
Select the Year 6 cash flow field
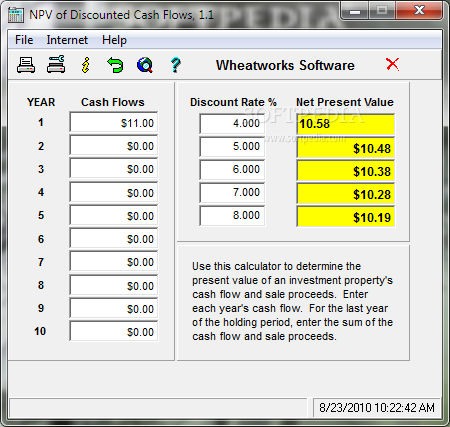tap(113, 239)
